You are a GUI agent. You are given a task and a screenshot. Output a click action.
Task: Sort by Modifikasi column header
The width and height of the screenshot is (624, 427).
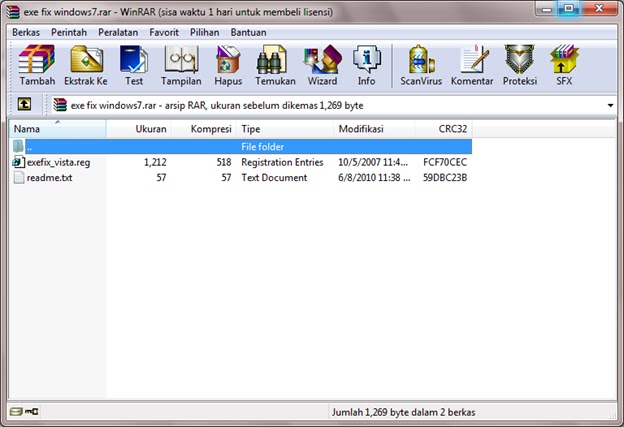click(x=374, y=129)
